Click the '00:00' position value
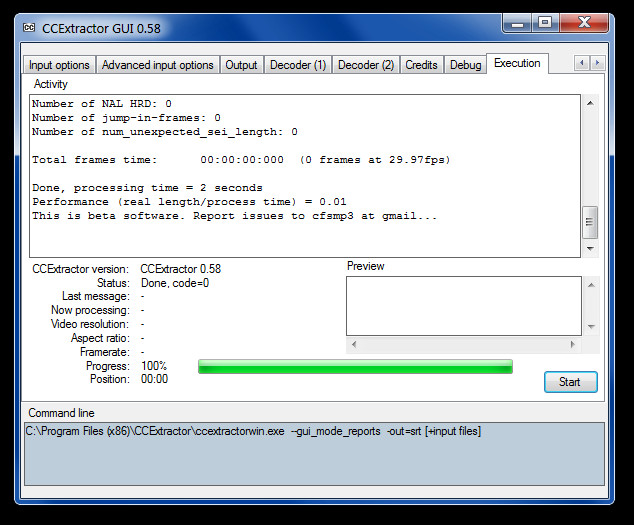The image size is (634, 525). tap(154, 379)
